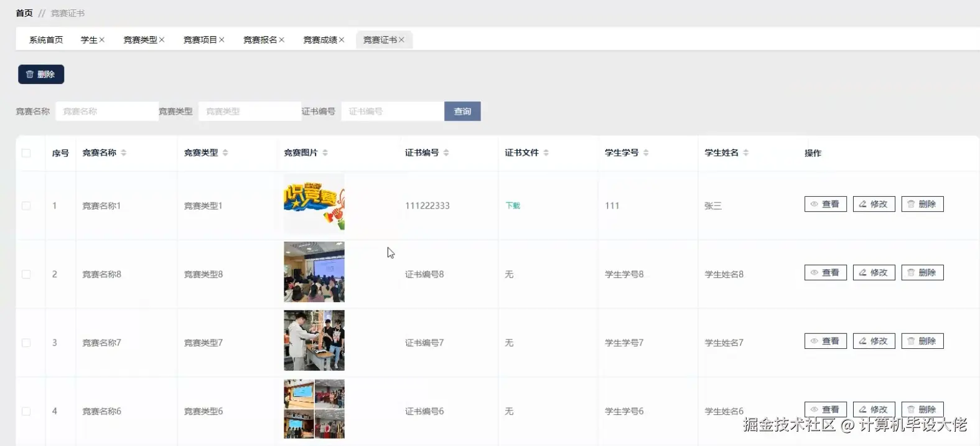Open the 系统首页 tab
This screenshot has height=446, width=980.
(46, 40)
